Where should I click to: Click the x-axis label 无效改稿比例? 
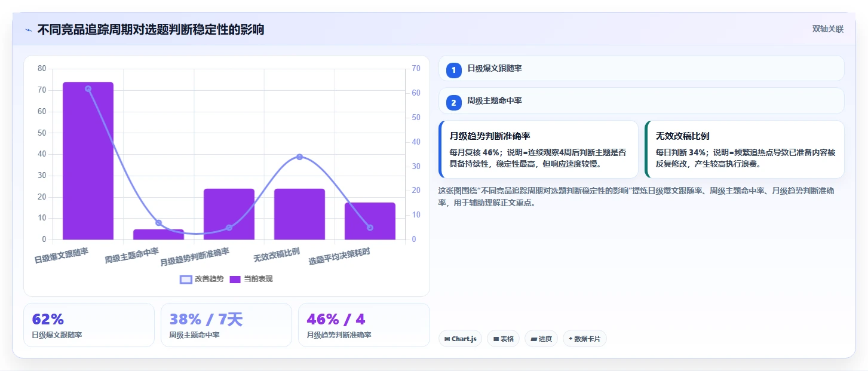[x=277, y=255]
